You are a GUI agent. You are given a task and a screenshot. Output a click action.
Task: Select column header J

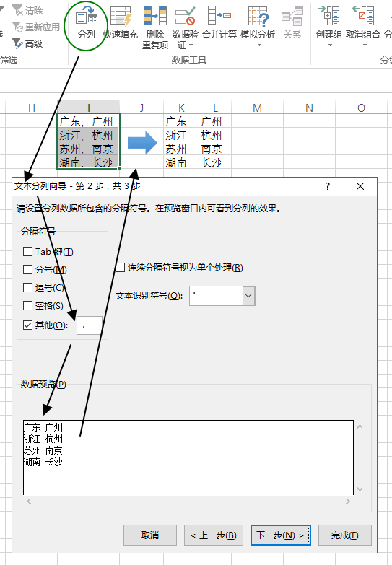tap(141, 108)
